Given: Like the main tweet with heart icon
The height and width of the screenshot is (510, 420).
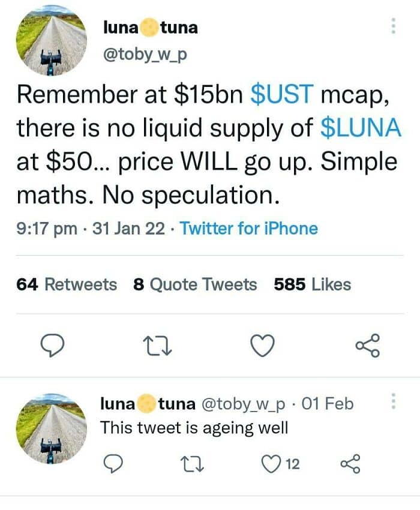Looking at the screenshot, I should tap(262, 345).
